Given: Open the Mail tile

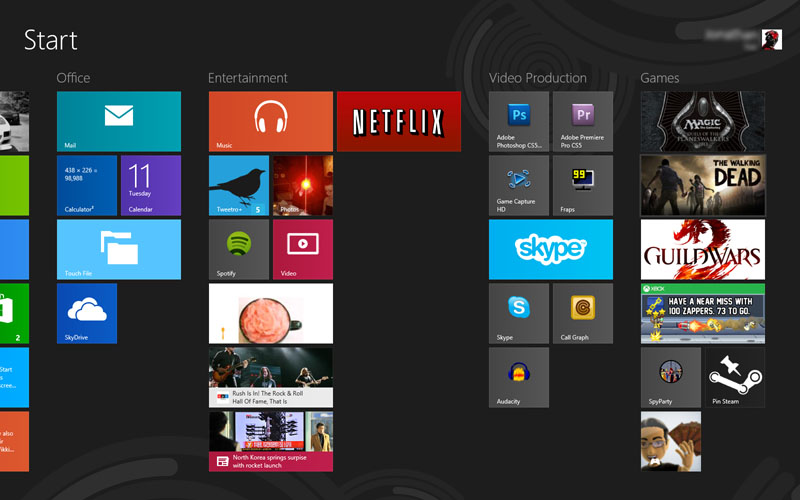Looking at the screenshot, I should 119,121.
